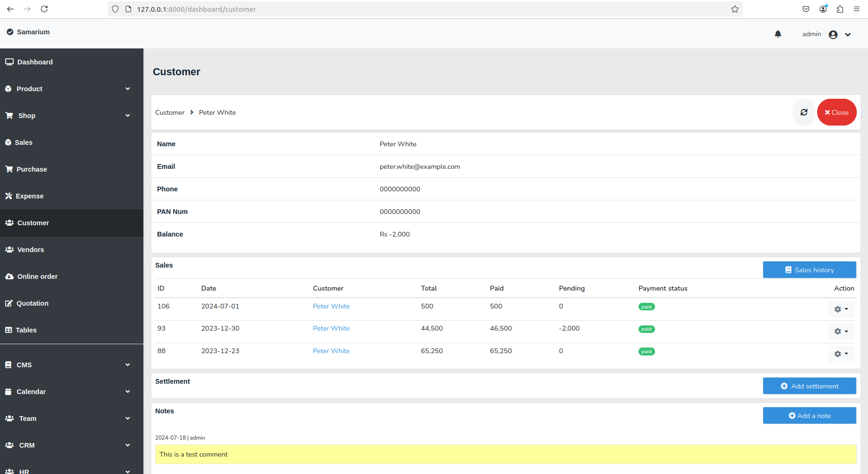Click the Online order cloud icon

[x=9, y=276]
